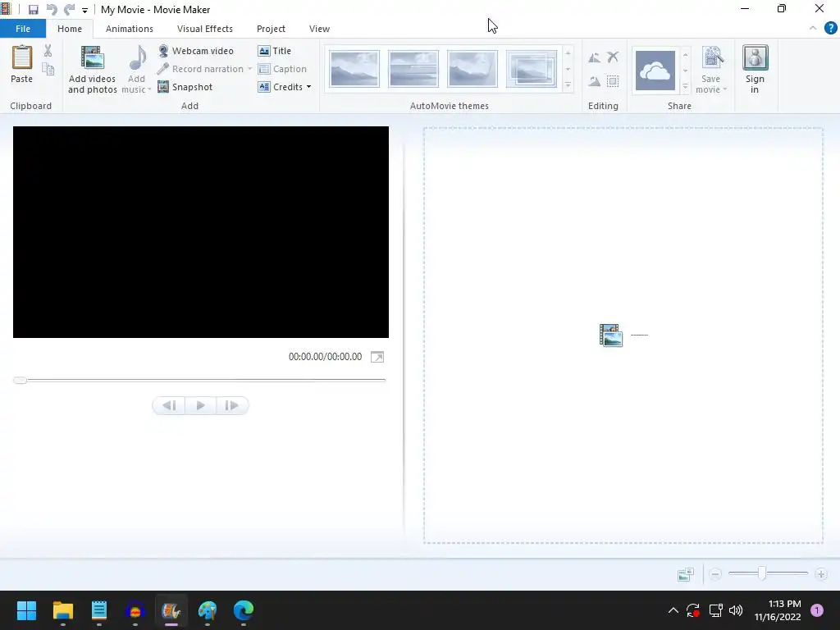Image resolution: width=840 pixels, height=630 pixels.
Task: Change thumbnail size icon in status bar
Action: 686,574
